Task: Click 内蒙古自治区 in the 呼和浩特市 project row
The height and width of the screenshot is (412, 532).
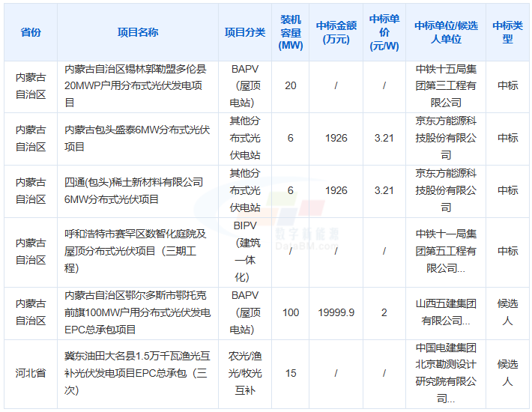Action: 31,251
